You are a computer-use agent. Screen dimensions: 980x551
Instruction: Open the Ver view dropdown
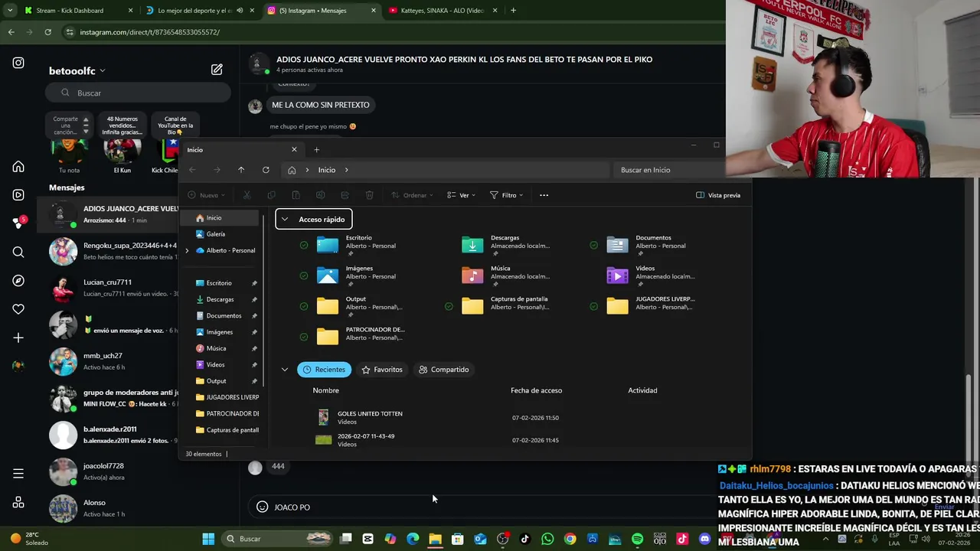[461, 195]
